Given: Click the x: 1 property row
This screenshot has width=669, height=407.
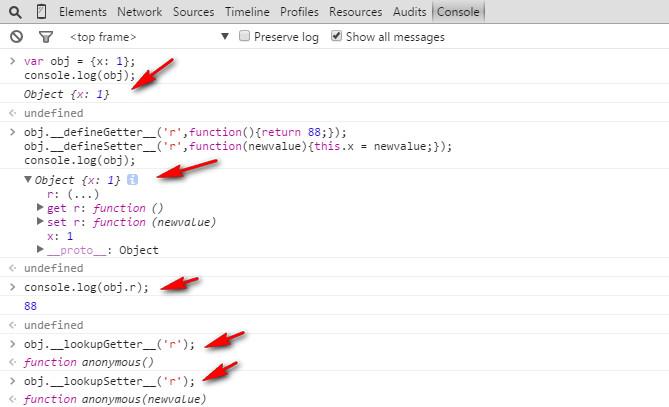Looking at the screenshot, I should click(x=60, y=236).
